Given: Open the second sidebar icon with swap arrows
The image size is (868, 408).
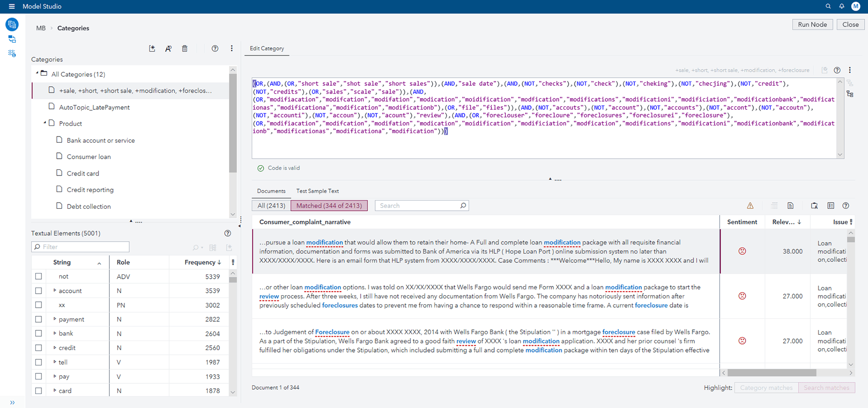Looking at the screenshot, I should point(12,39).
